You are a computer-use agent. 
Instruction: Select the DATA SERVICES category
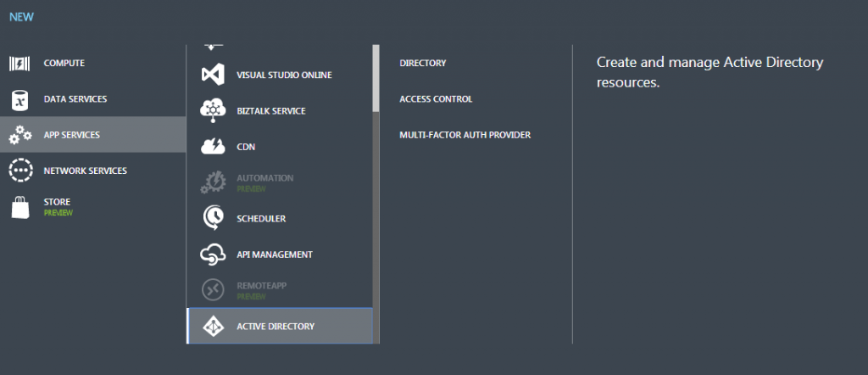pyautogui.click(x=93, y=99)
